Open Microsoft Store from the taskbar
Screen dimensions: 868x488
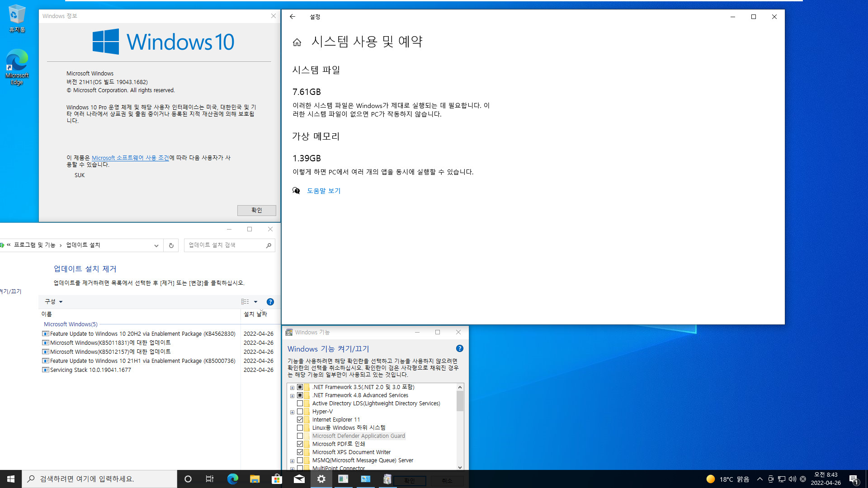(x=277, y=479)
